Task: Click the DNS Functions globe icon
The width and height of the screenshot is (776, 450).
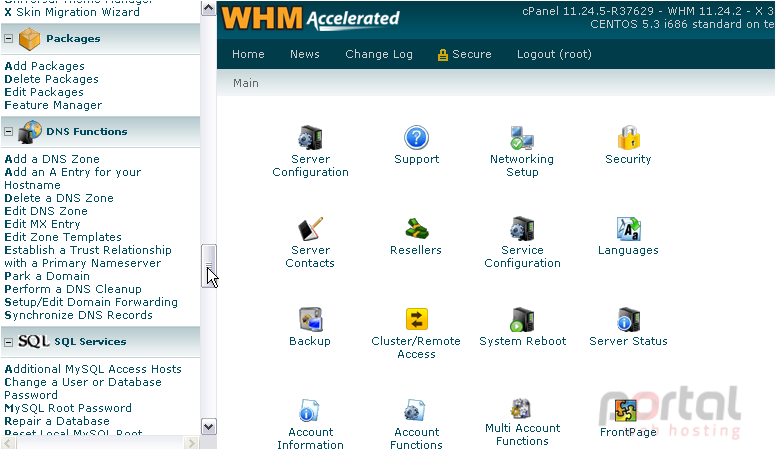Action: click(30, 132)
